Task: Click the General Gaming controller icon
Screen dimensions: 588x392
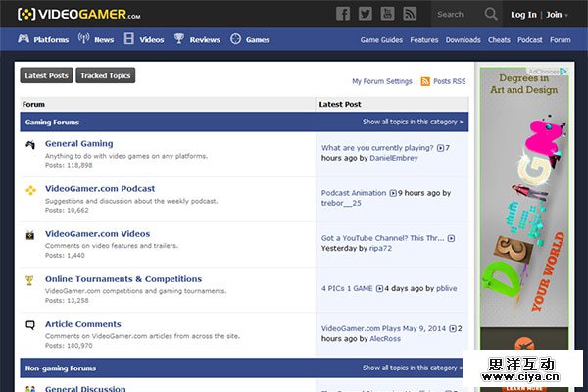Action: coord(30,144)
